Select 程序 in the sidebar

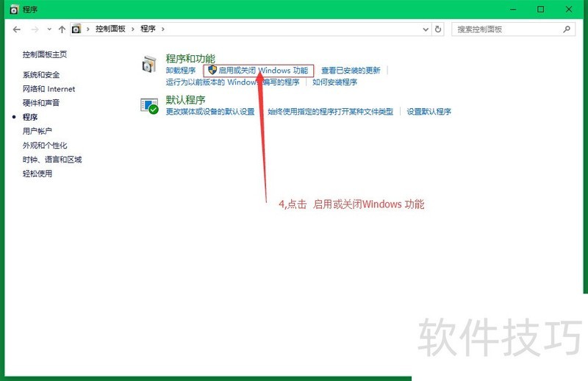(x=30, y=117)
